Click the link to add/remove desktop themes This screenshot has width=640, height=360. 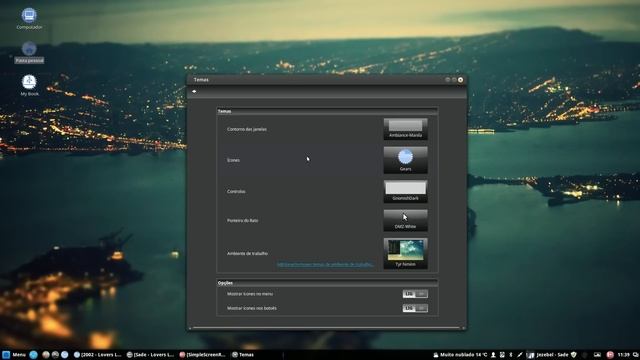[325, 264]
